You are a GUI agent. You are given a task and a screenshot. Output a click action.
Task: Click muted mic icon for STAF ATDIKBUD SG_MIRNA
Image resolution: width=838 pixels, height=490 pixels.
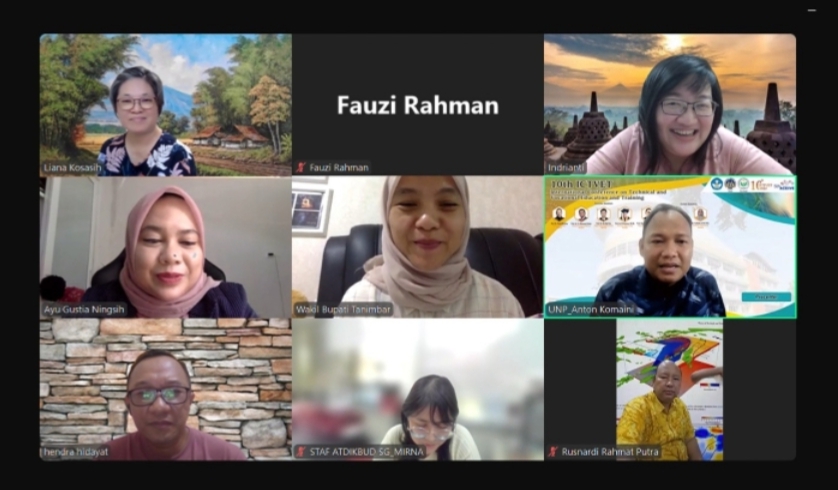pos(301,452)
